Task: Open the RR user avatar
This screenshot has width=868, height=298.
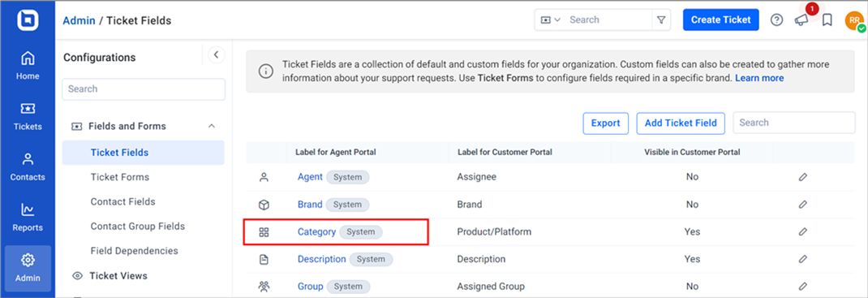Action: click(854, 20)
